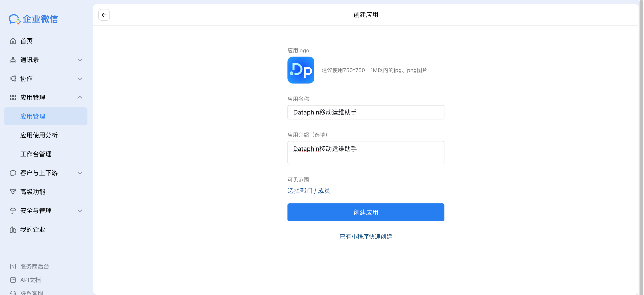Click the 应用名称 input field

(x=366, y=112)
